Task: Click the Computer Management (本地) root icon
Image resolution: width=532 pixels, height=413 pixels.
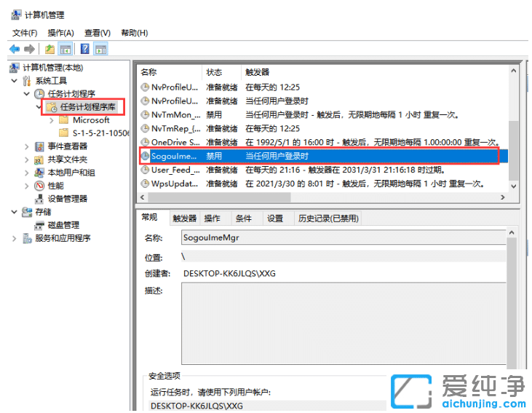Action: click(x=15, y=68)
